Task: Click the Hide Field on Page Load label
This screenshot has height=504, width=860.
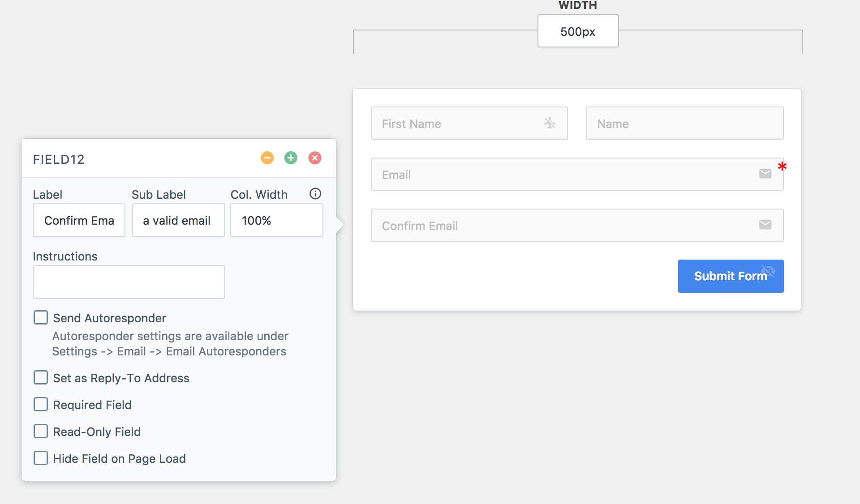Action: [x=119, y=459]
